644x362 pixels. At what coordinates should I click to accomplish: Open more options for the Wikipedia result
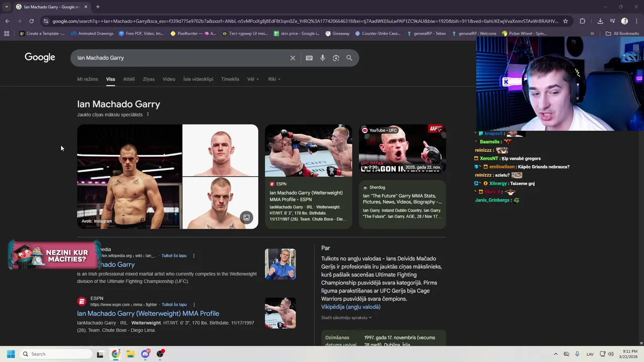tap(194, 256)
